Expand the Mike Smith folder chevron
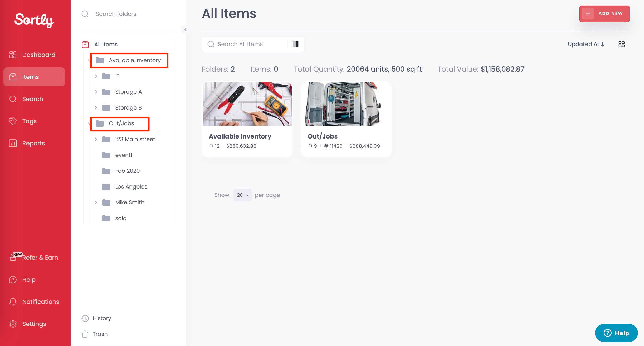644x346 pixels. tap(96, 202)
